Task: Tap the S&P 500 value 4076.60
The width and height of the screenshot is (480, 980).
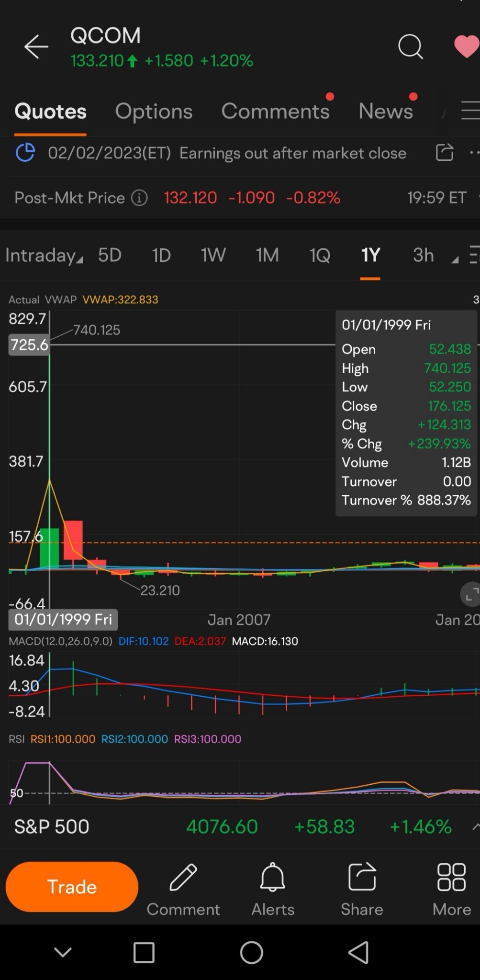Action: [222, 826]
